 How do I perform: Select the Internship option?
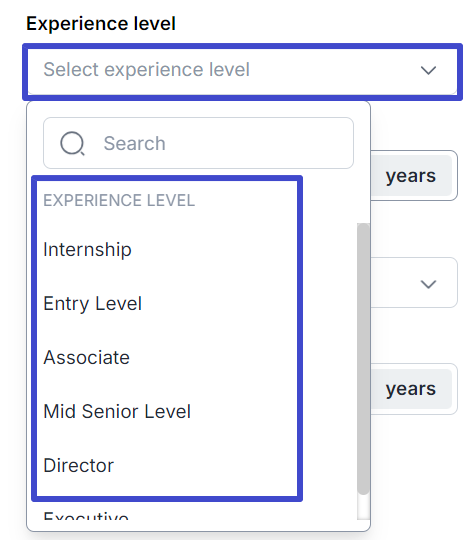click(x=167, y=249)
